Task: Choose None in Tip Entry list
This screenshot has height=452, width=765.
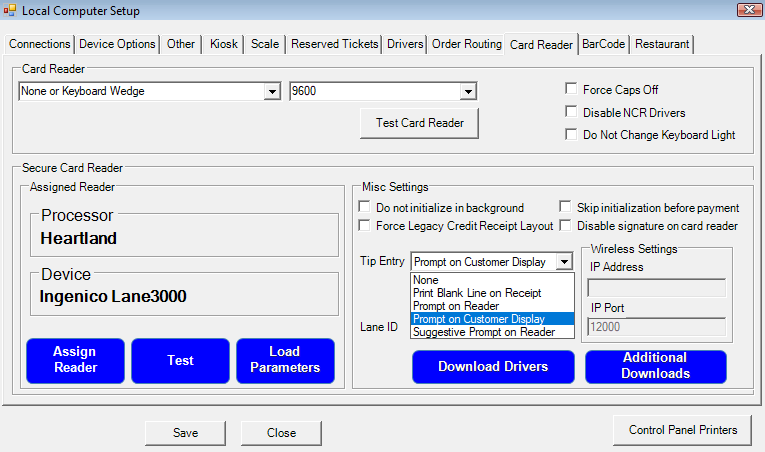Action: coord(492,280)
